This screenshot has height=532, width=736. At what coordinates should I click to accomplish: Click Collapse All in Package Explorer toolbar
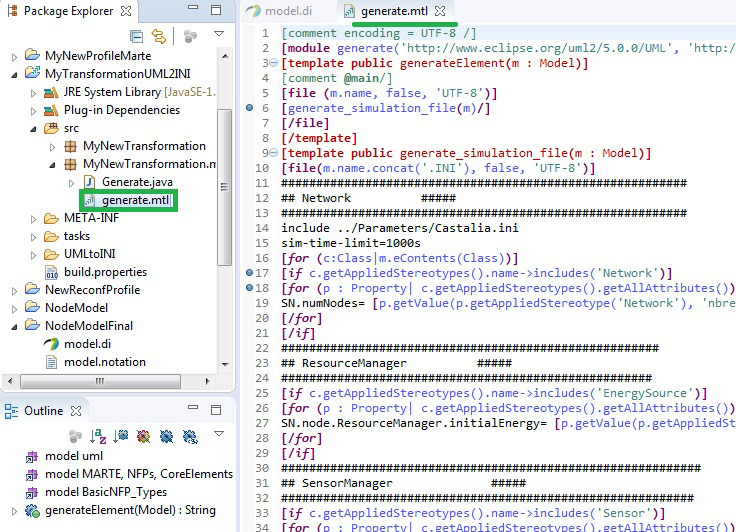tap(136, 36)
